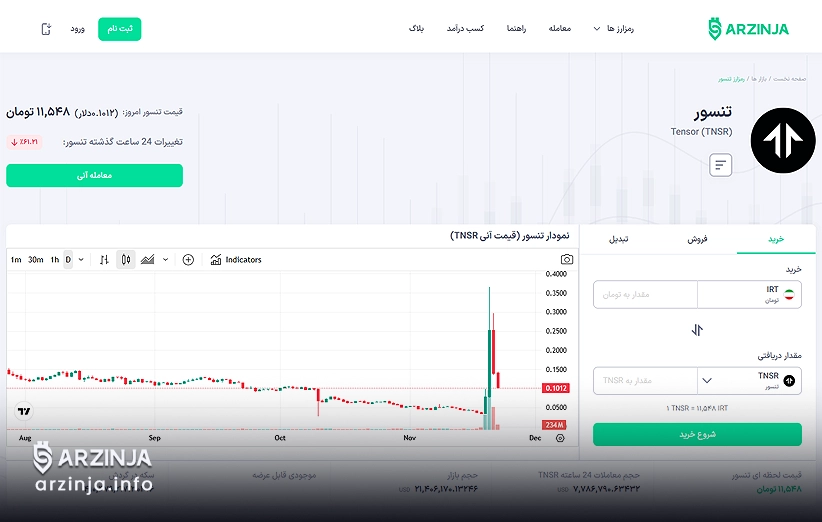822x522 pixels.
Task: Open the بلاگ menu item
Action: click(416, 29)
